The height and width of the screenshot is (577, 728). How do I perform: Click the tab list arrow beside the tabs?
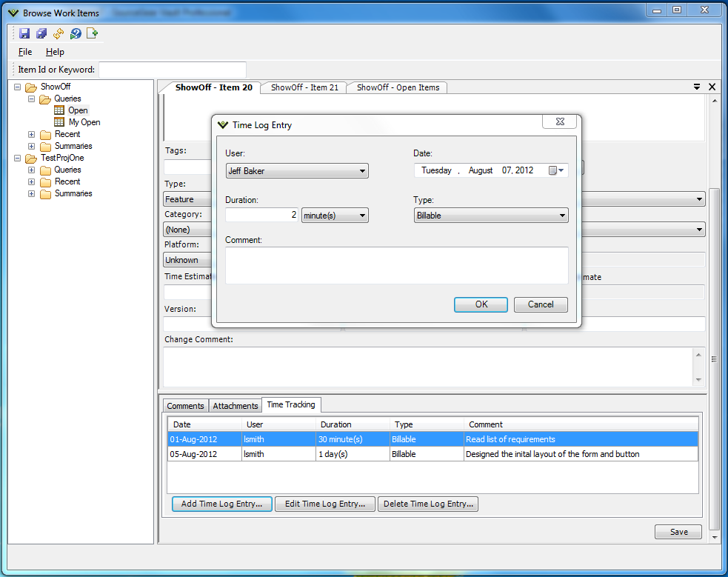697,87
